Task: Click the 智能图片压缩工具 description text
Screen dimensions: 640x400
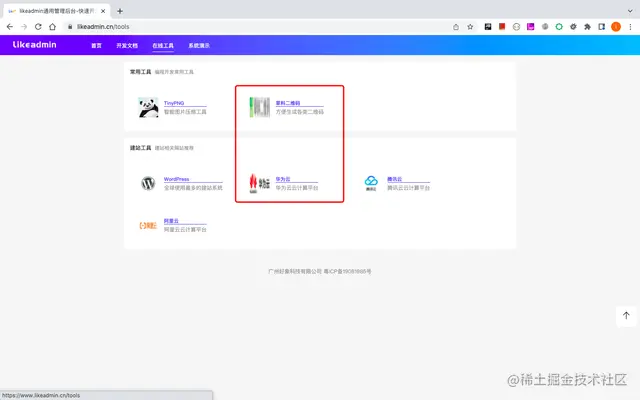Action: click(185, 112)
